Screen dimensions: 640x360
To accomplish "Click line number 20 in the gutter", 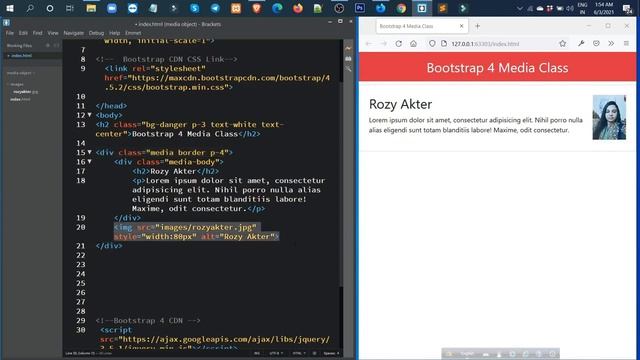I will [x=81, y=227].
